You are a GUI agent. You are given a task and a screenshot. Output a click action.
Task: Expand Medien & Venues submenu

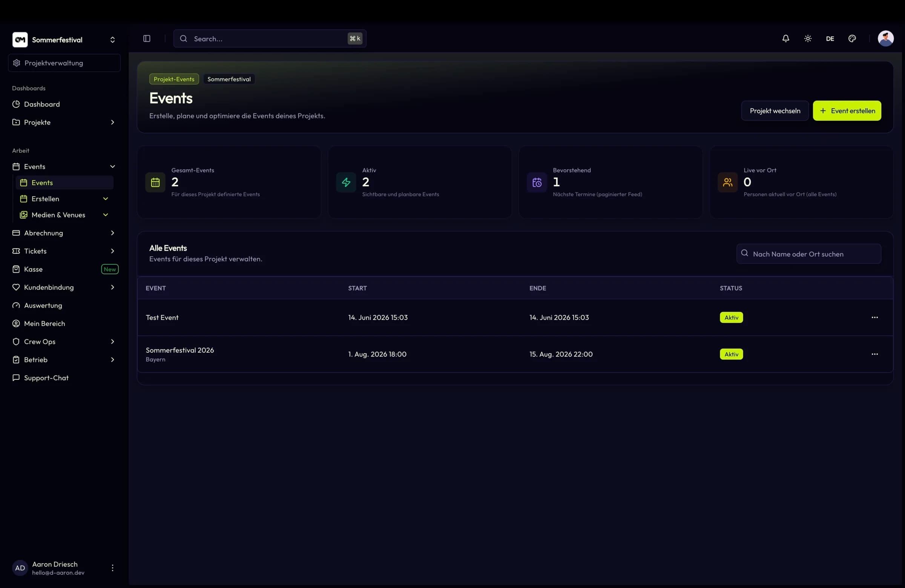(x=64, y=215)
